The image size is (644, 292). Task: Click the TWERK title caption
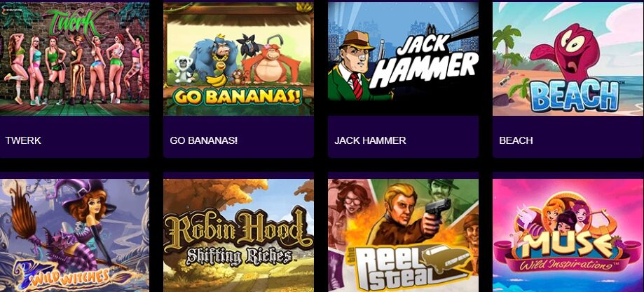point(23,140)
